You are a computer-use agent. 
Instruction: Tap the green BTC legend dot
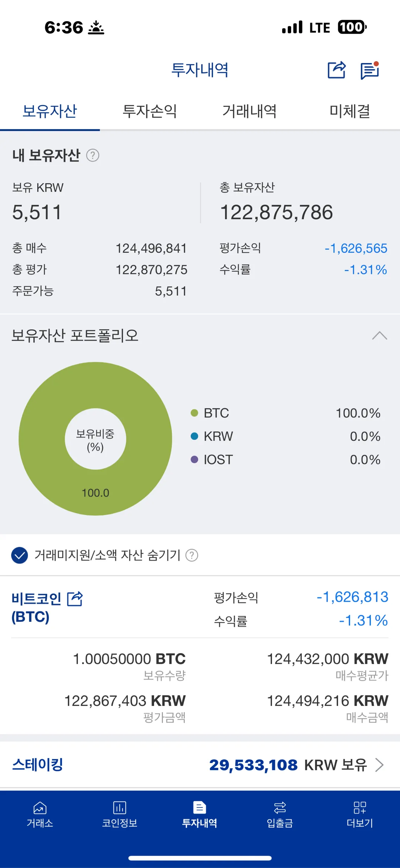click(194, 413)
